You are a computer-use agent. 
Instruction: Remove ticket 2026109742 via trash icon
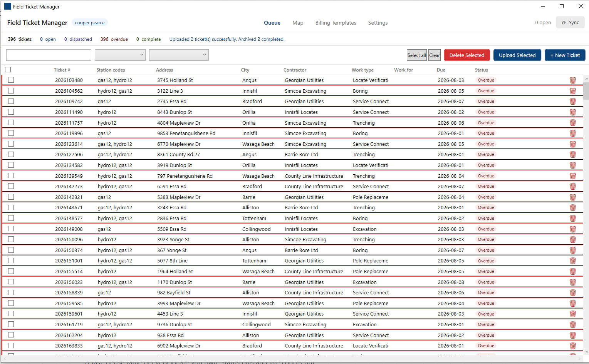573,101
